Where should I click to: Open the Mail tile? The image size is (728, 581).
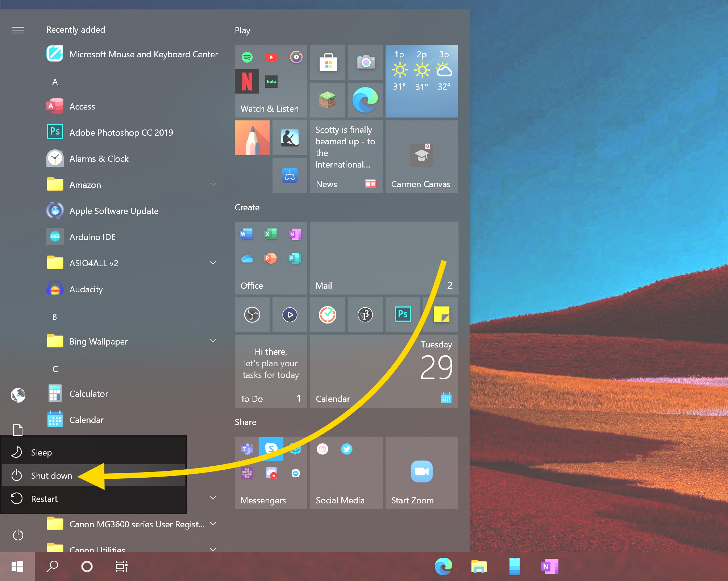[x=384, y=258]
